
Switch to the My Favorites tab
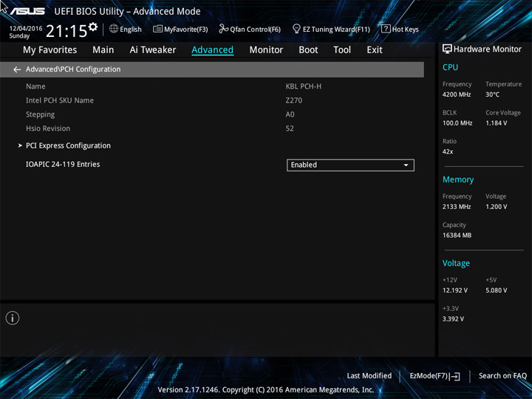(x=50, y=50)
